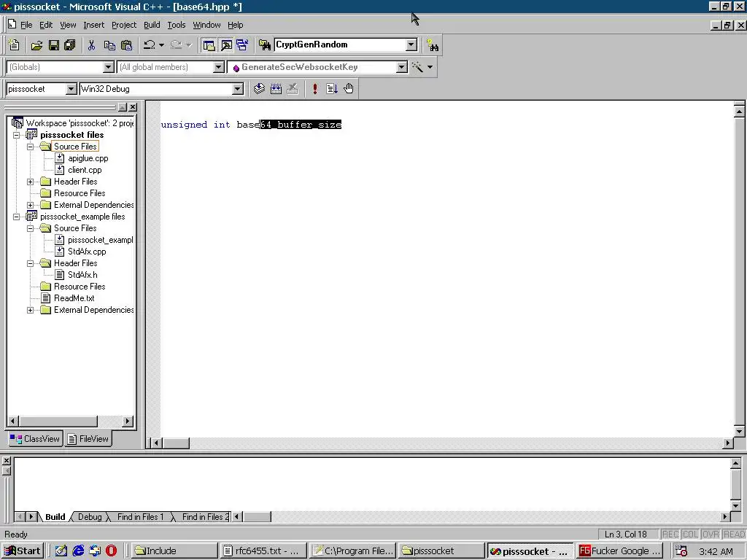This screenshot has height=560, width=747.
Task: Select apiglue.cpp in the file tree
Action: (x=88, y=158)
